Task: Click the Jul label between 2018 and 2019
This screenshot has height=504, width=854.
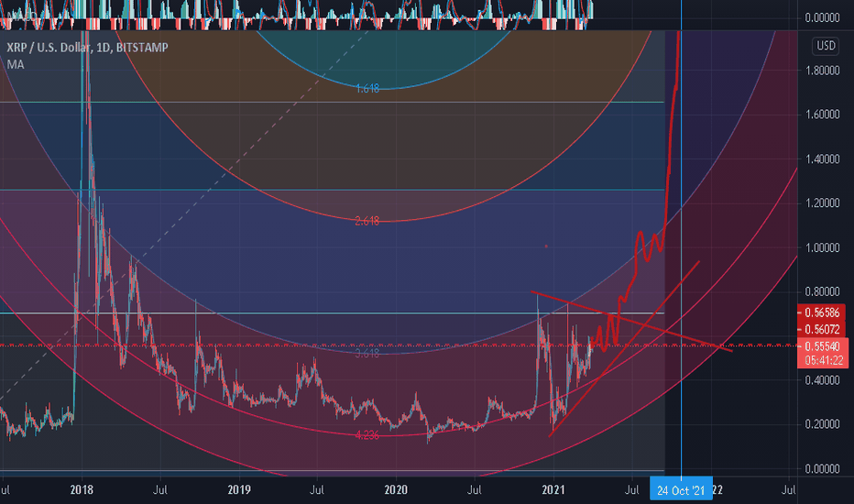Action: (160, 490)
